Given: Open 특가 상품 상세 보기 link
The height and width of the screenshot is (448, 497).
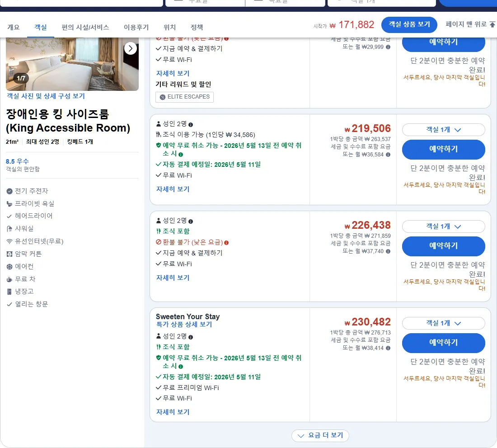Looking at the screenshot, I should [x=184, y=324].
